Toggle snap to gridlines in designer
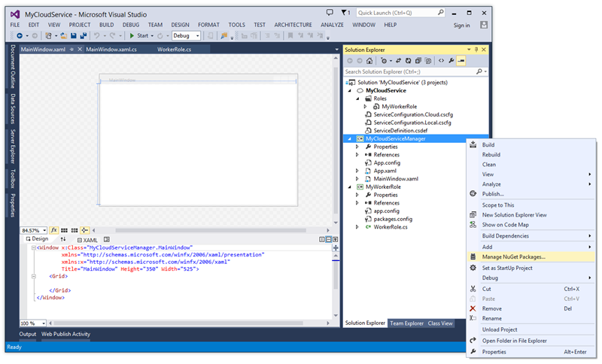 point(74,231)
